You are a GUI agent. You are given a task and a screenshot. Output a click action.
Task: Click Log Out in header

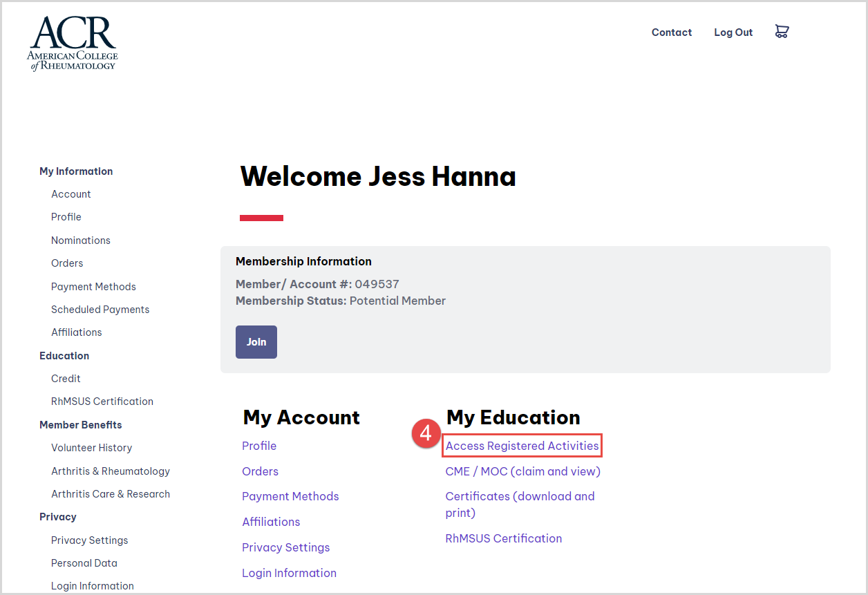[x=733, y=32]
